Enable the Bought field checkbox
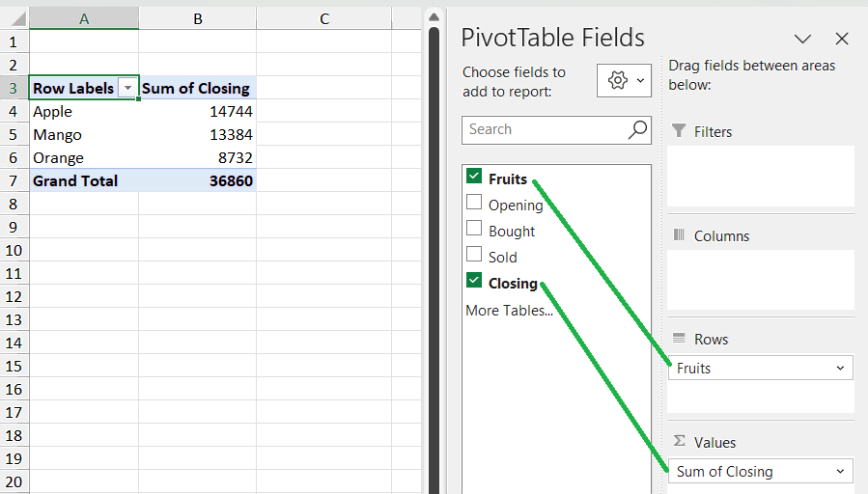Screen dimensions: 868x494 click(x=474, y=228)
